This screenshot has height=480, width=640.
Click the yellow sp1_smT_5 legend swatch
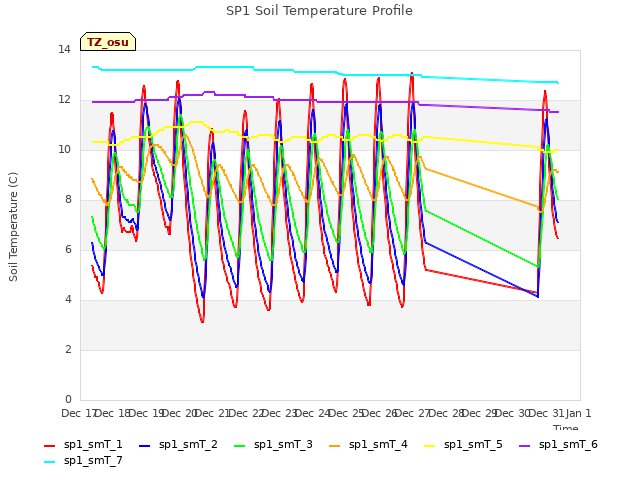430,446
